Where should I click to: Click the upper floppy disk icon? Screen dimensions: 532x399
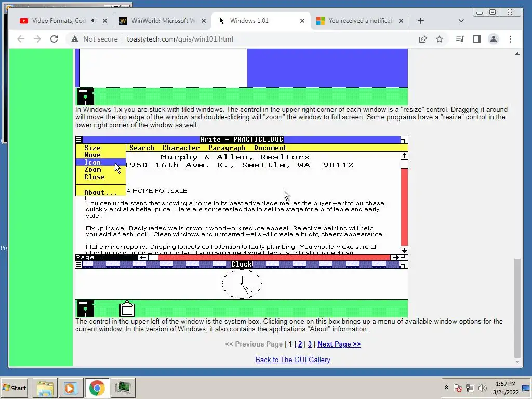tap(86, 97)
